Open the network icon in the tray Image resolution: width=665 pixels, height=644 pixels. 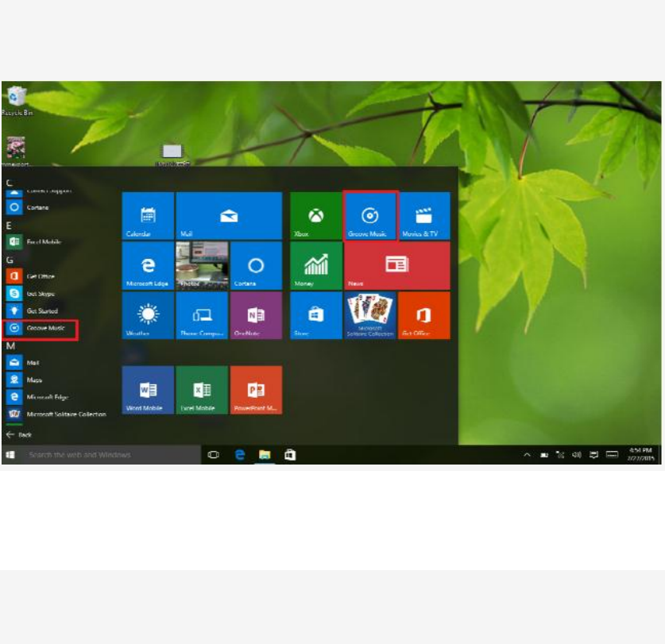[x=560, y=455]
